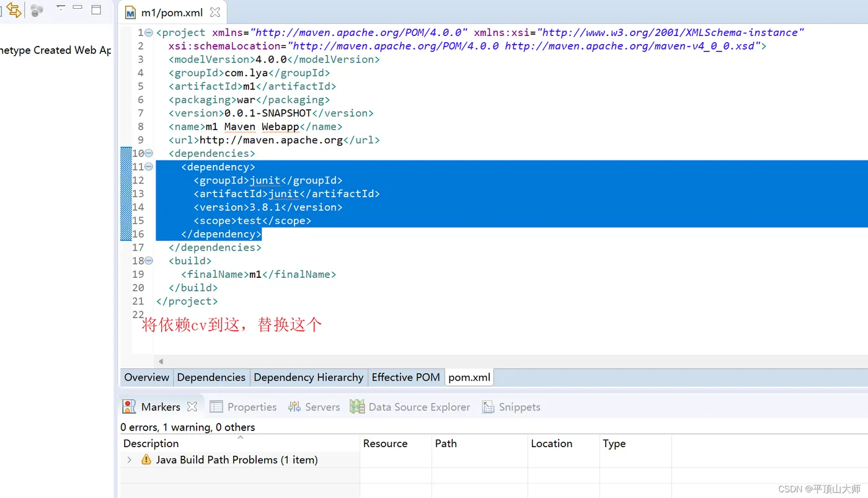The height and width of the screenshot is (498, 868).
Task: Open the Dependency Hierarchy tab
Action: 309,377
